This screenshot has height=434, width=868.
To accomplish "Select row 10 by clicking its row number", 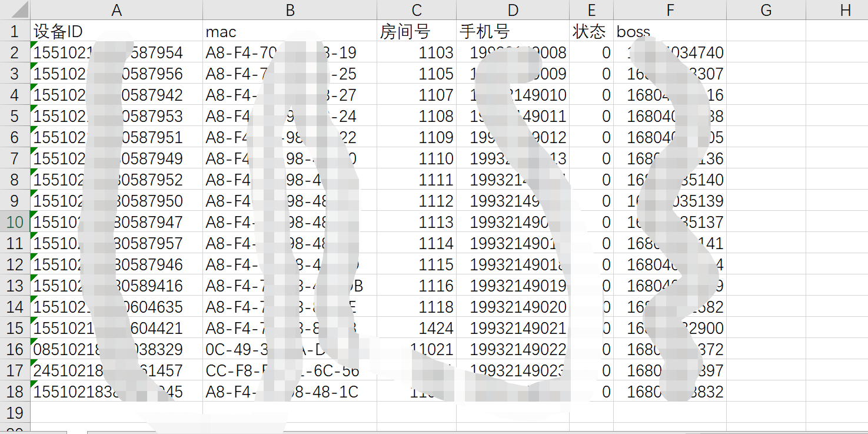I will pos(15,221).
